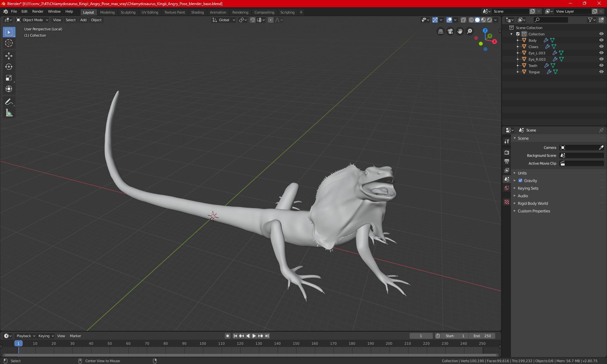The height and width of the screenshot is (364, 607).
Task: Open the Render menu
Action: pyautogui.click(x=38, y=11)
